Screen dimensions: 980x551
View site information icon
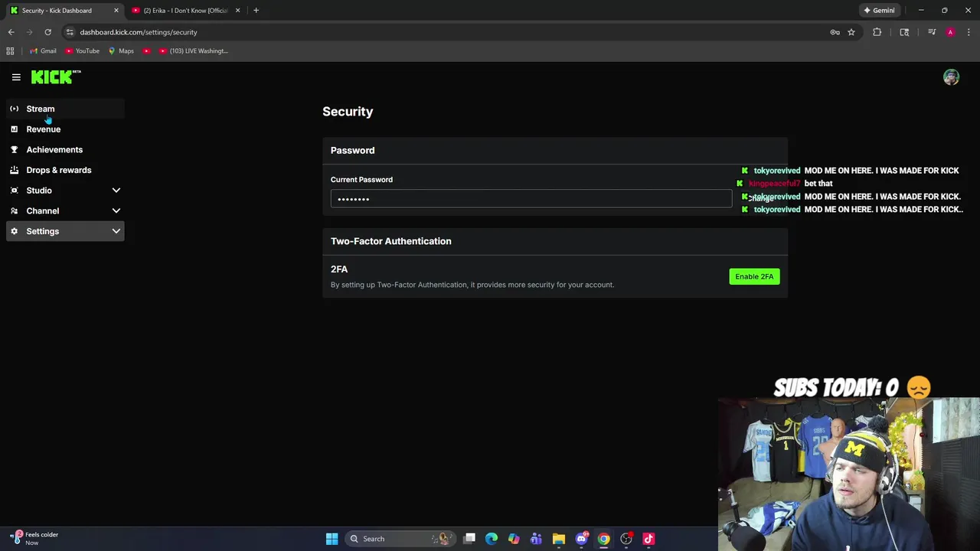click(x=70, y=32)
